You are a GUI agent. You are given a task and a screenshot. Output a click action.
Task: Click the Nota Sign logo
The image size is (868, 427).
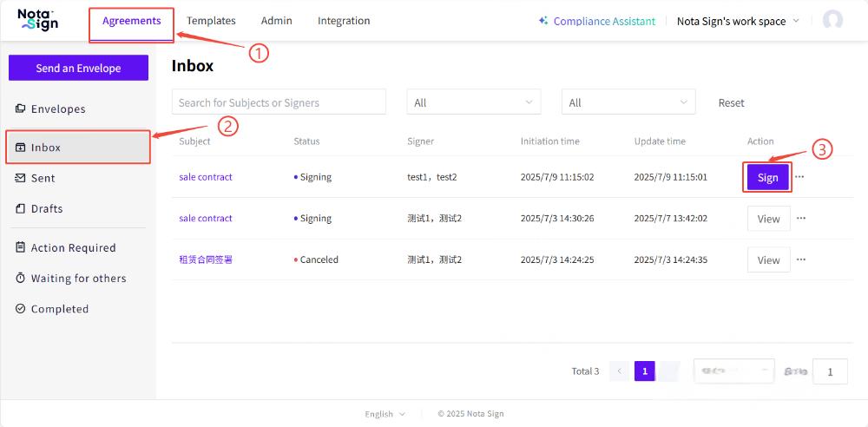pos(38,20)
